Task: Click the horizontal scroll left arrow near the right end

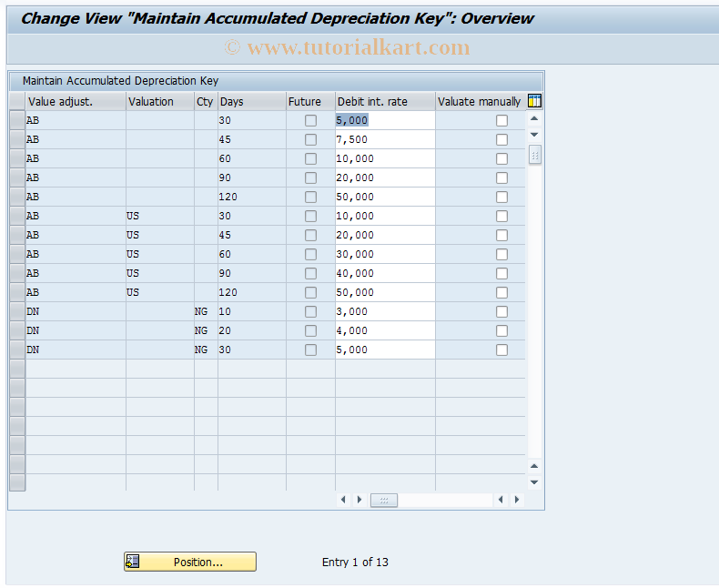Action: [x=501, y=500]
